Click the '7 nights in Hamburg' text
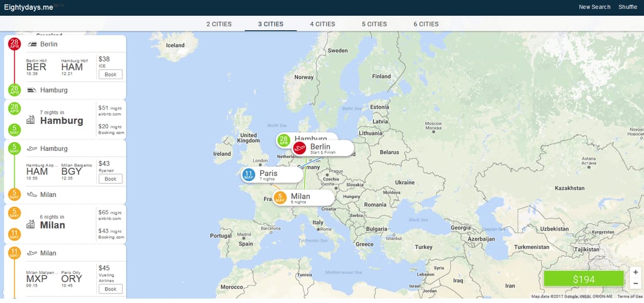The image size is (644, 303). (62, 117)
